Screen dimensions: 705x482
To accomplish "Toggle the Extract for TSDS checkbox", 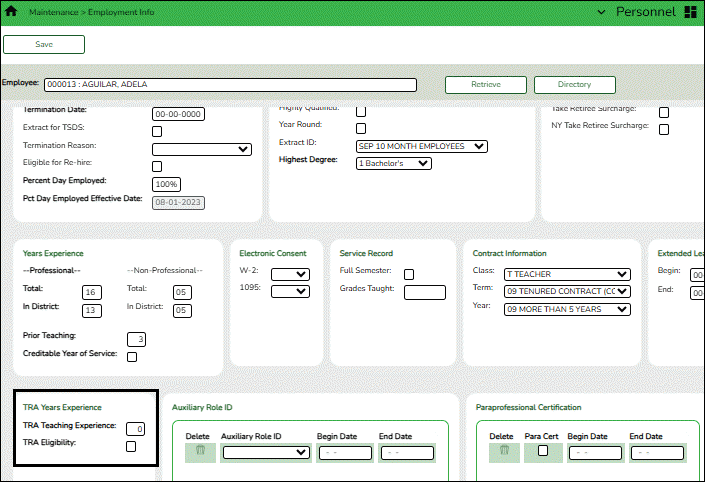I will pos(157,131).
